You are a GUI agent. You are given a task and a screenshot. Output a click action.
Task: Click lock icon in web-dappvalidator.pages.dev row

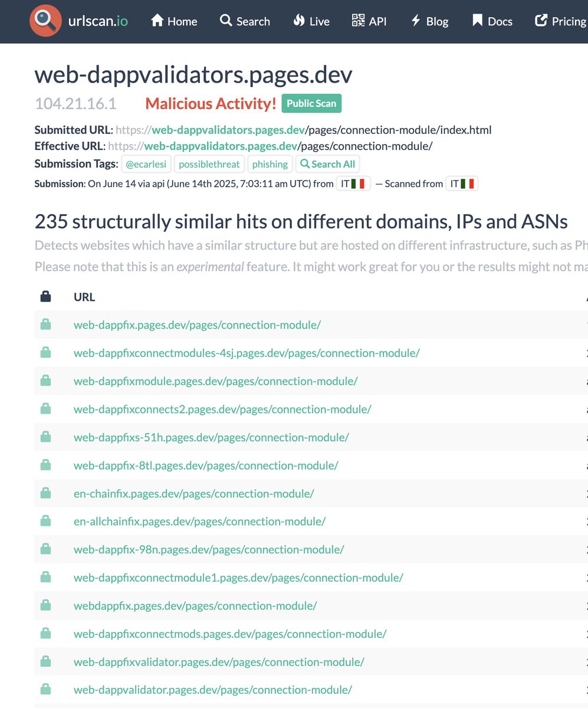45,689
